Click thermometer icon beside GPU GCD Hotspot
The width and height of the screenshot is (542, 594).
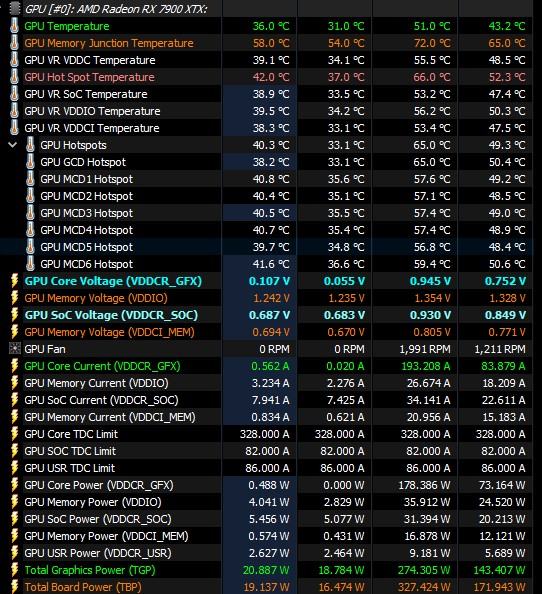pos(30,162)
